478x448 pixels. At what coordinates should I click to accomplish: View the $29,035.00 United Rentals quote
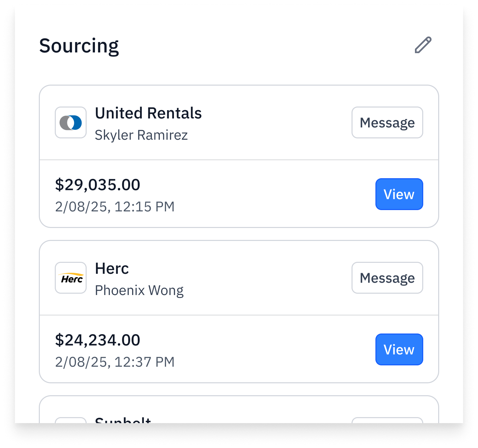[399, 194]
